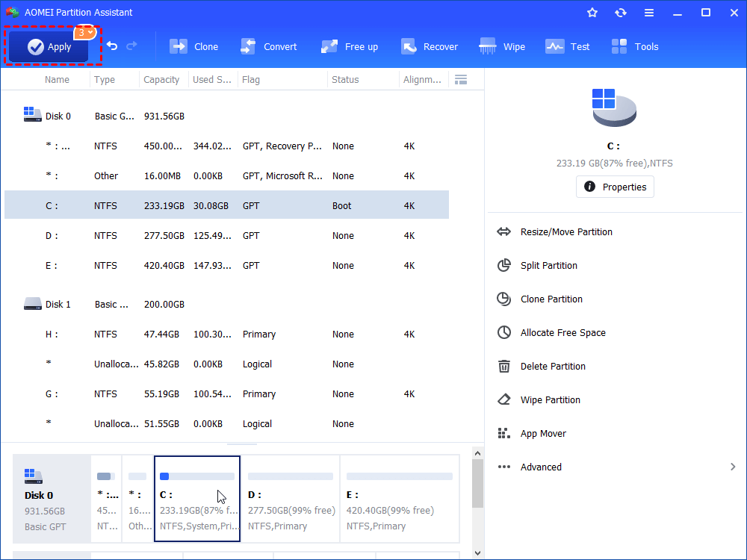Expand the Advanced submenu arrow
This screenshot has height=560, width=747.
733,467
